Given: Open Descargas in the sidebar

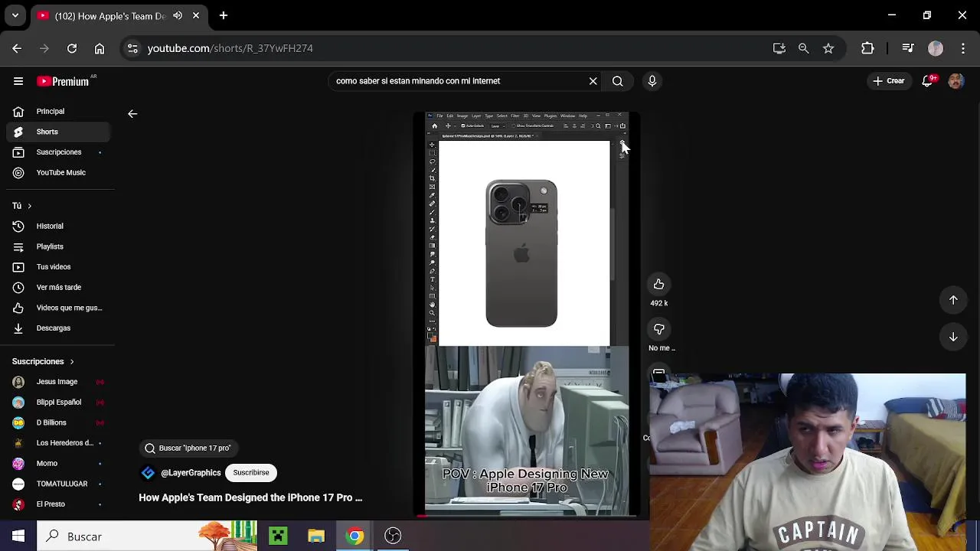Looking at the screenshot, I should [57, 328].
